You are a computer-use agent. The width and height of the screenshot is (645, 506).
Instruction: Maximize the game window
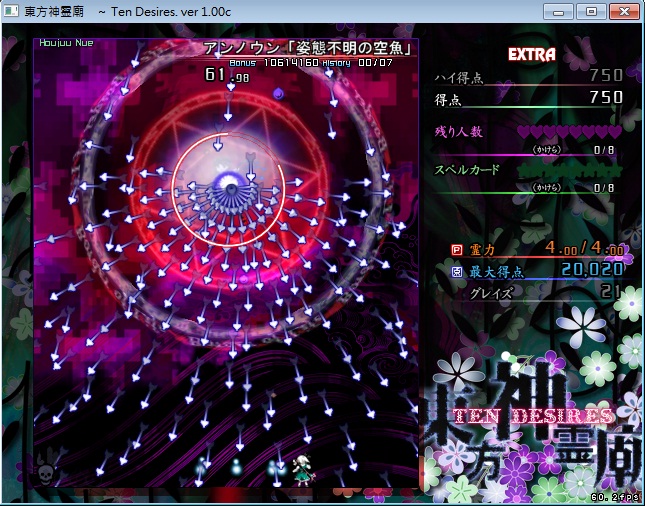591,12
